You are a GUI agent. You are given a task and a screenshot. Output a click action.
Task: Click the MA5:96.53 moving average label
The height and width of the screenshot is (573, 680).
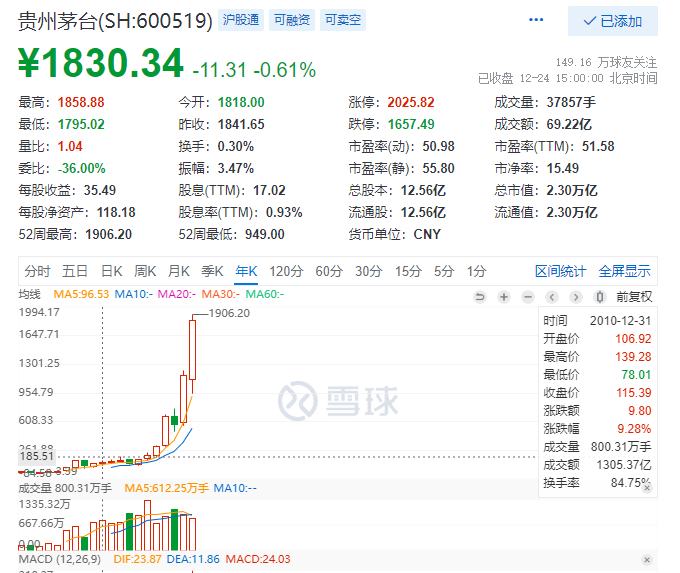pyautogui.click(x=81, y=294)
